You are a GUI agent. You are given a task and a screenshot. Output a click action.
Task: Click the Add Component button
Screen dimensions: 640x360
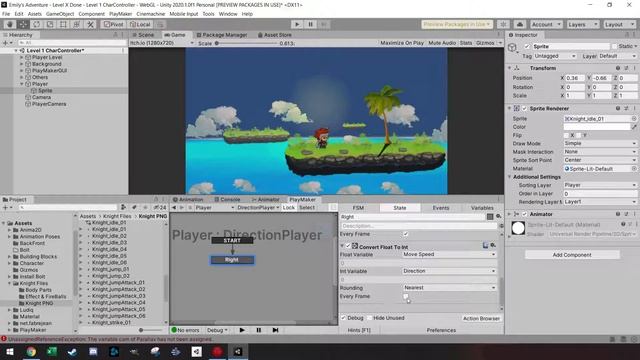click(x=572, y=255)
